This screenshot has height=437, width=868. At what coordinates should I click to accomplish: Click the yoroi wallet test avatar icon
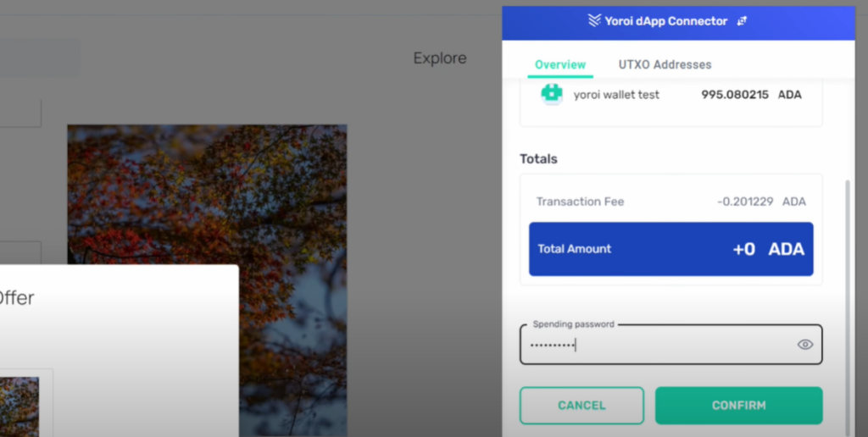(x=552, y=94)
